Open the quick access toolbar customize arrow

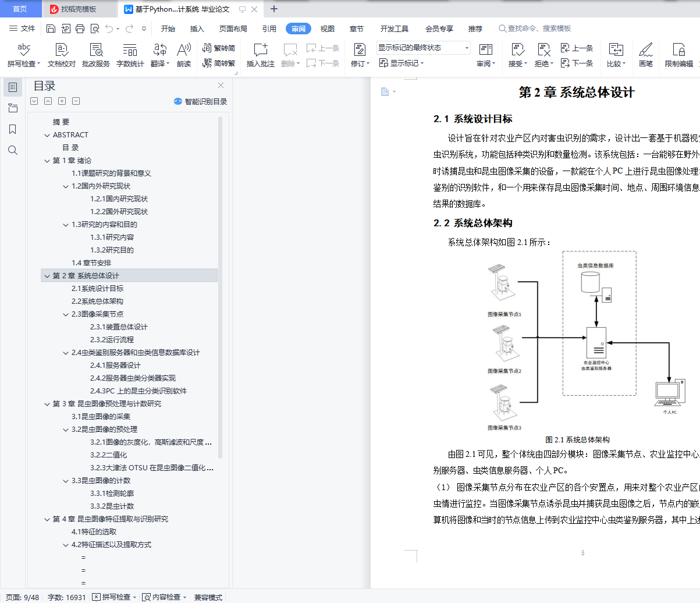tap(143, 29)
